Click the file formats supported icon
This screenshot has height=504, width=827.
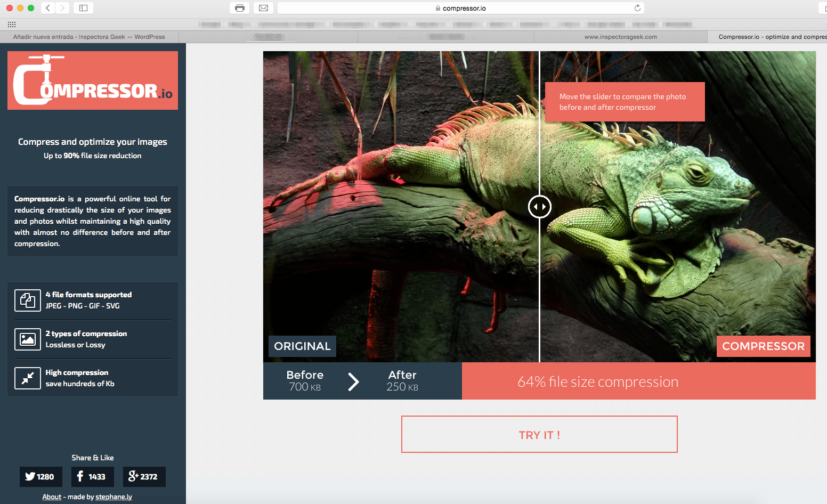[28, 300]
